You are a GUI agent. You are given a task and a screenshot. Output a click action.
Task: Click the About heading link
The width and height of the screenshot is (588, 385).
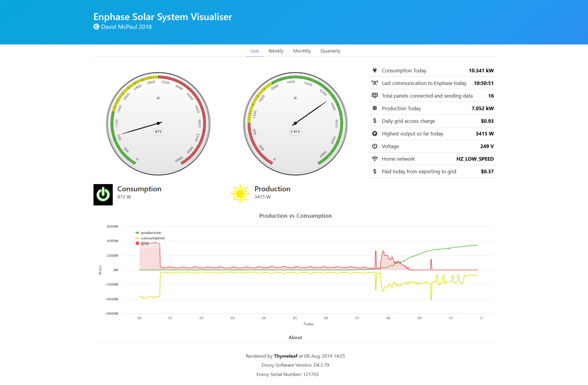tap(295, 338)
